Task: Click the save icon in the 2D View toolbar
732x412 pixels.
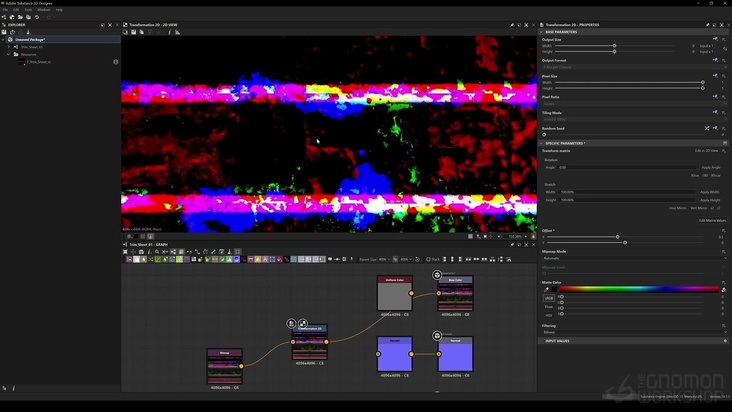Action: (133, 32)
